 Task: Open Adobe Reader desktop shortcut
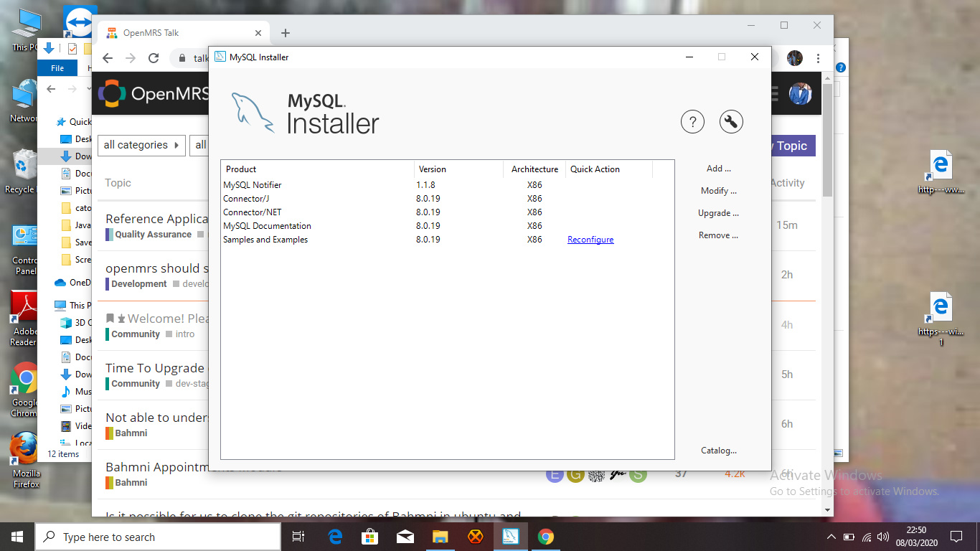coord(24,319)
